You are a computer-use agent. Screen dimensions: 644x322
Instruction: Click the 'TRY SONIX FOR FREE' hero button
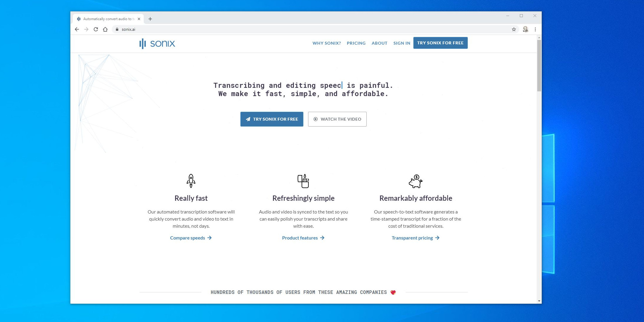271,119
